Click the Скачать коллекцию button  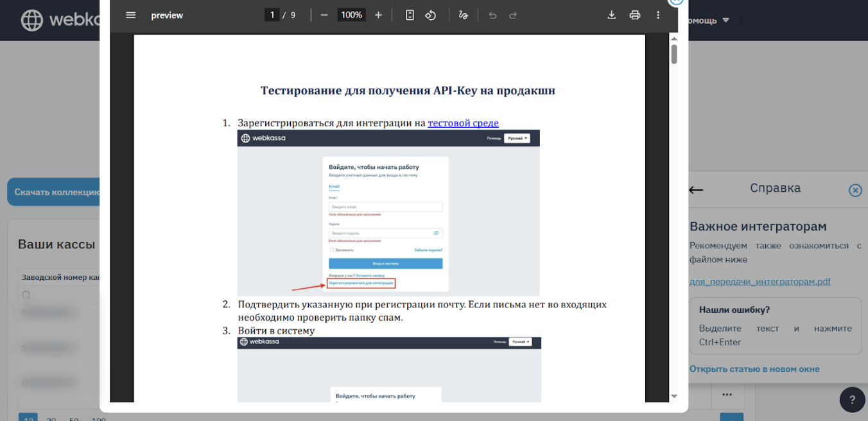pos(54,192)
